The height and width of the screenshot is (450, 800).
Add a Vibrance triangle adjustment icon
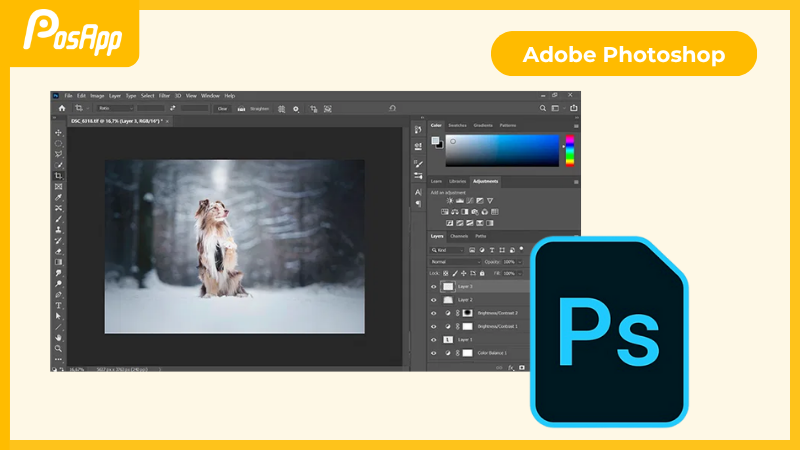point(490,201)
